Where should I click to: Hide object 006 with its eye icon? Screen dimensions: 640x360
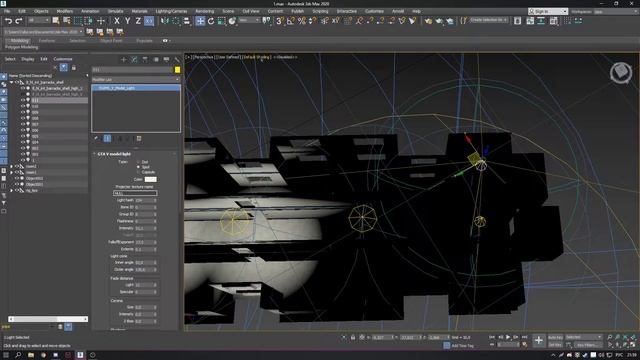click(x=23, y=130)
